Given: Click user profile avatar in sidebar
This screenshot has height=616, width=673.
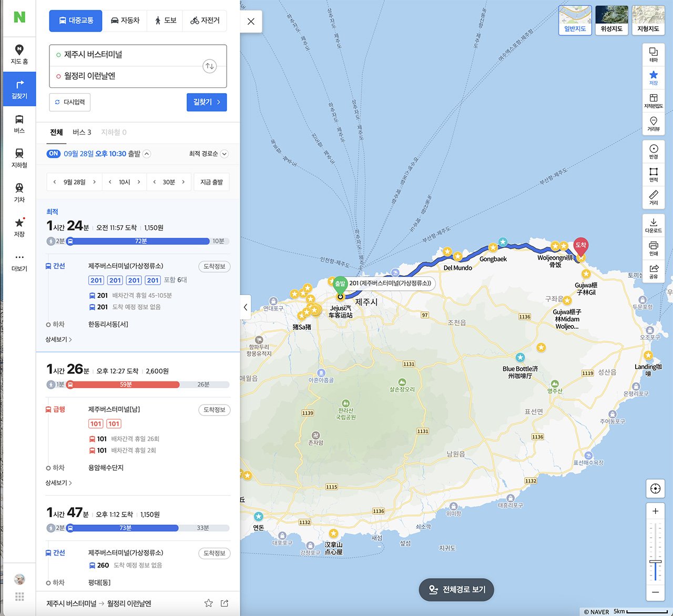Looking at the screenshot, I should pos(19,579).
